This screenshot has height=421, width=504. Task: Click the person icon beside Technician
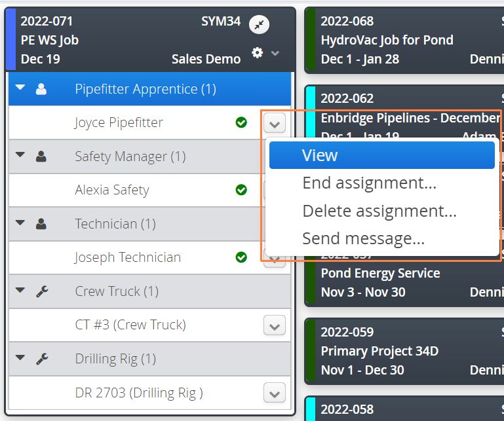pyautogui.click(x=41, y=224)
